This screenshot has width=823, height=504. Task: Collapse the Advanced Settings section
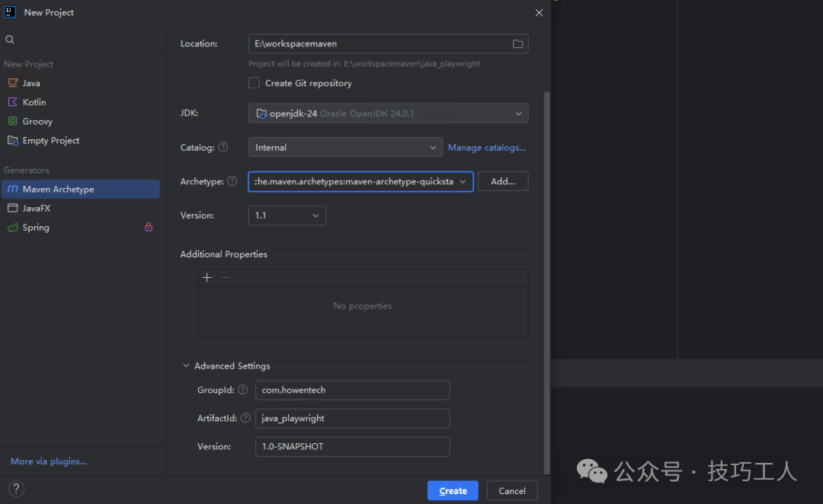click(186, 366)
